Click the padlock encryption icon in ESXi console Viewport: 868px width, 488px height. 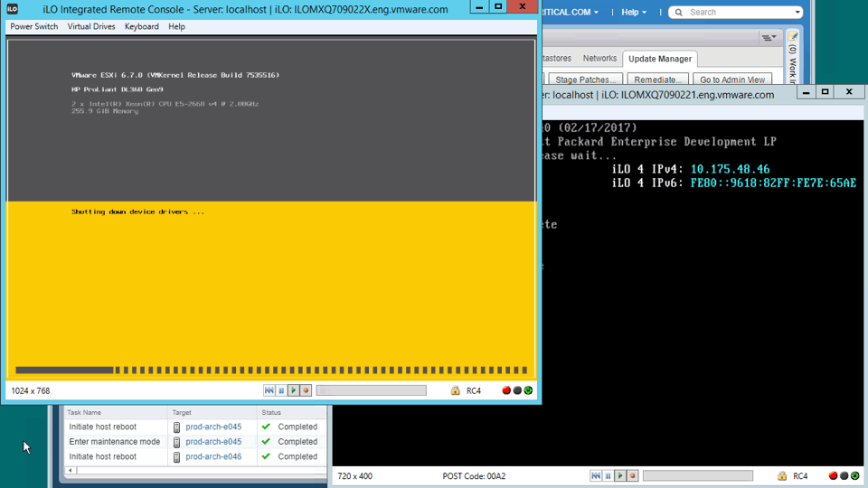click(x=456, y=390)
